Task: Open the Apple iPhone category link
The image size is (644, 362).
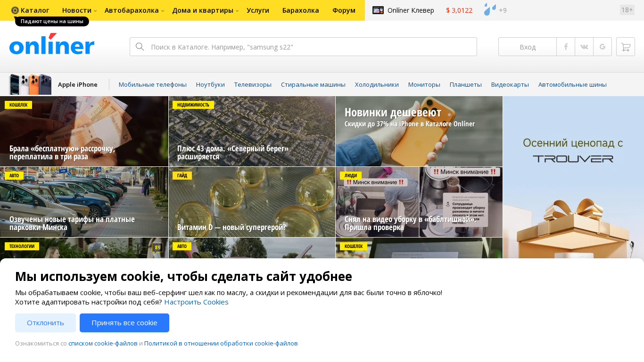Action: point(78,84)
